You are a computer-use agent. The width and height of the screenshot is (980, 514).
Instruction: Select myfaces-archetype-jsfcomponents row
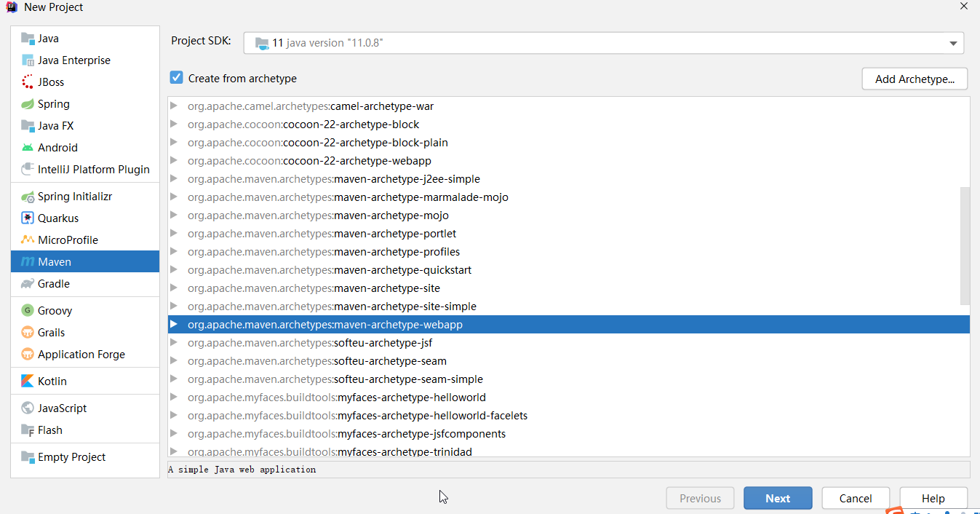tap(569, 434)
